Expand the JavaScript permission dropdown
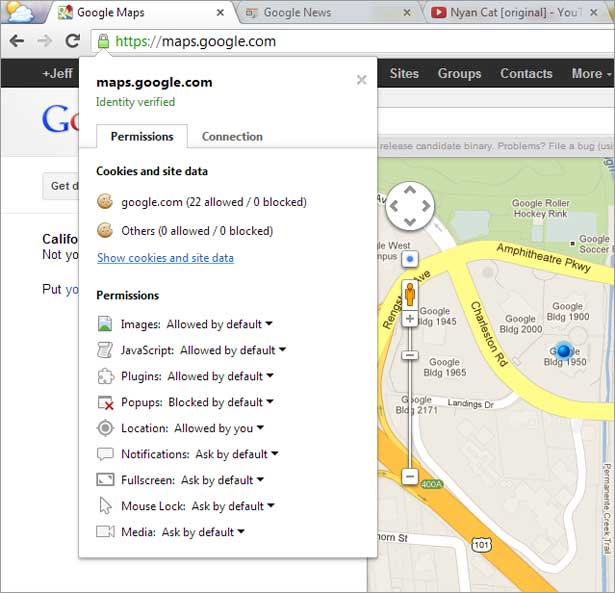 232,350
